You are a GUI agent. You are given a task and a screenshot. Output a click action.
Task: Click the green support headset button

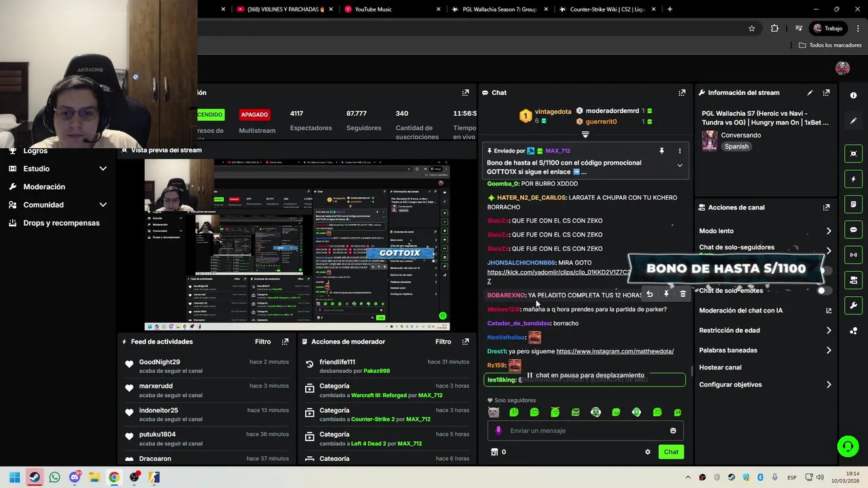tap(848, 446)
